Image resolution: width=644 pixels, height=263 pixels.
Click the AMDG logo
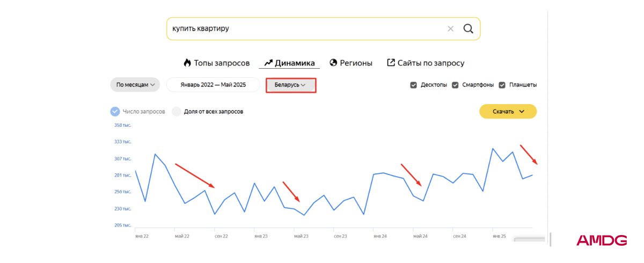[602, 240]
